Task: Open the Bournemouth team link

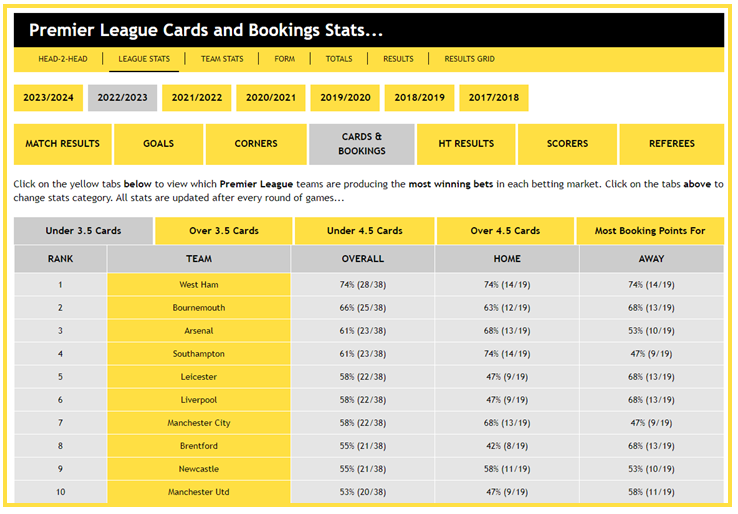Action: click(199, 308)
